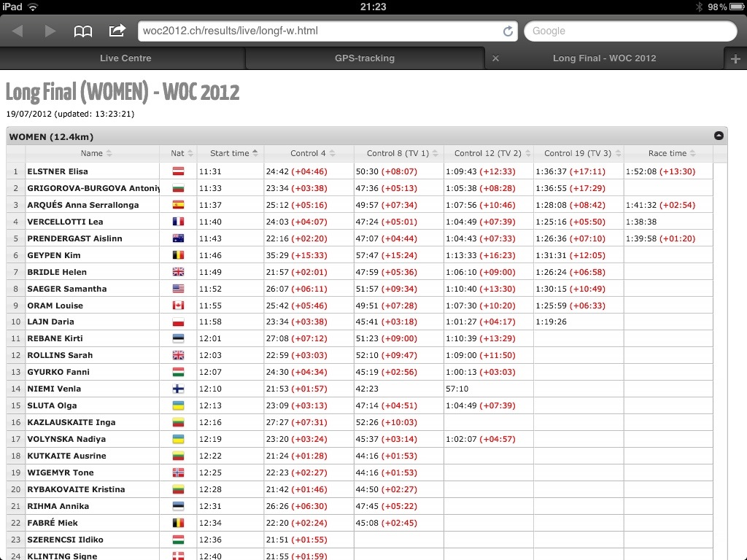Screen dimensions: 747x560
Task: Collapse the WOMEN (12.4km) results panel
Action: point(719,136)
